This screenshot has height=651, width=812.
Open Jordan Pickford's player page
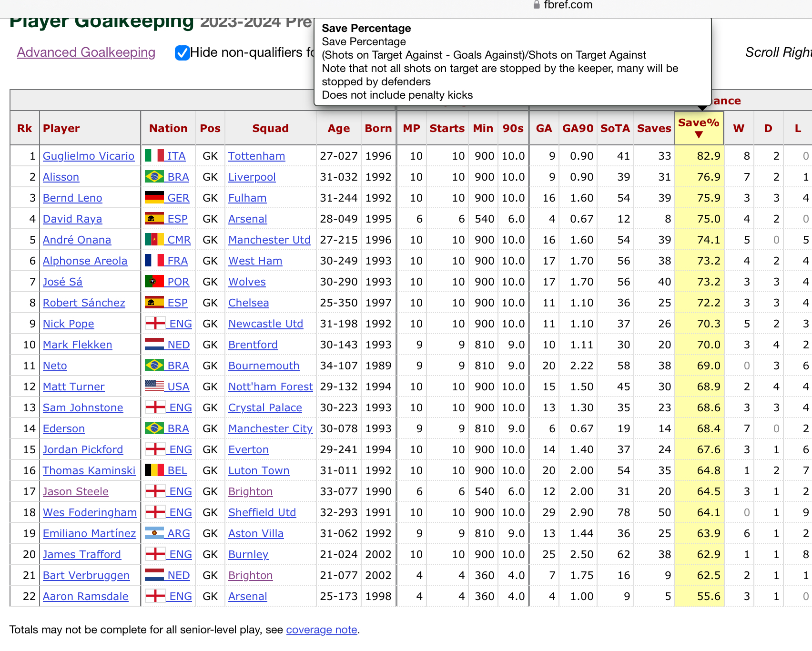tap(83, 449)
